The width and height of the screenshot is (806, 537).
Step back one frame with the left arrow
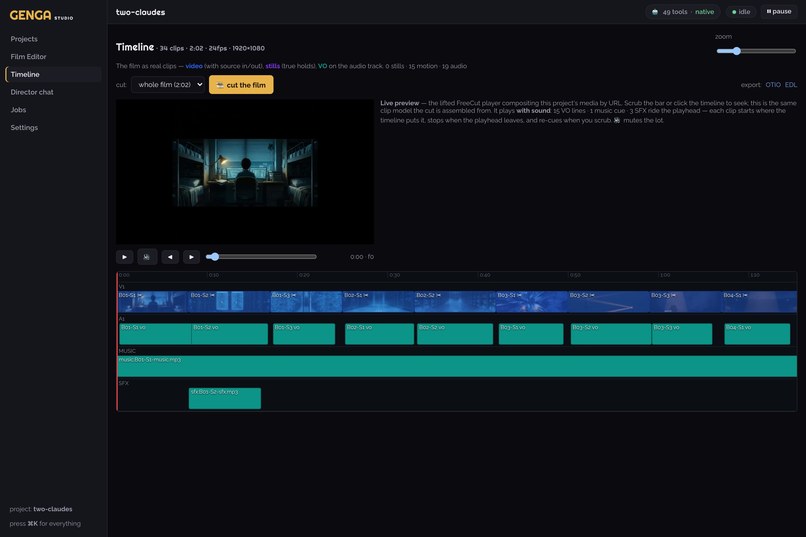170,256
